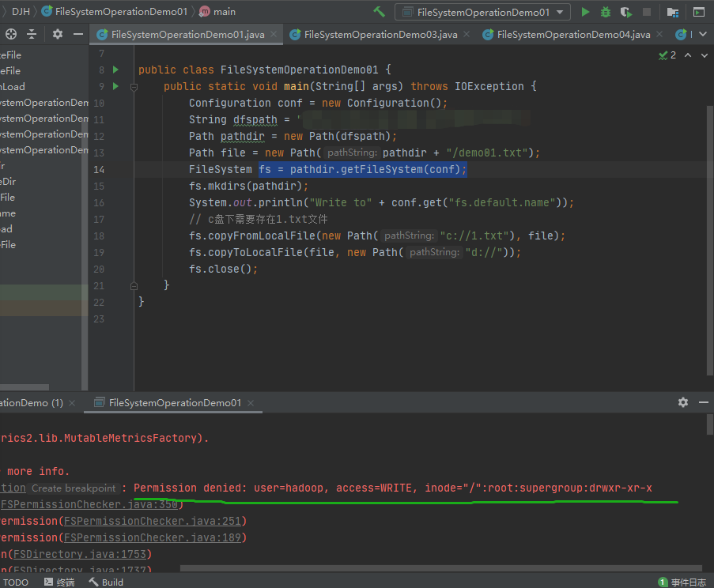Click line number 14 in the gutter
Viewport: 714px width, 588px height.
point(99,169)
